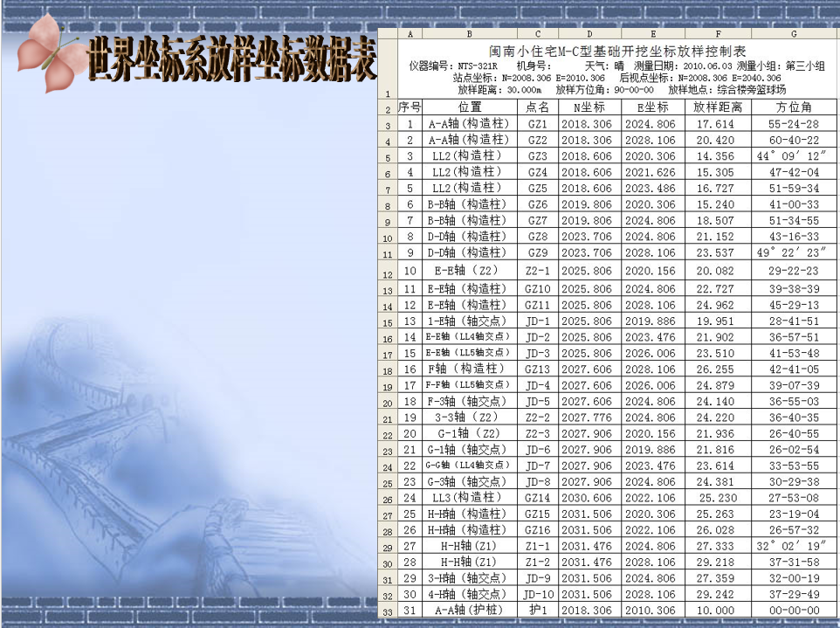Select the cell containing GZ1
Image resolution: width=840 pixels, height=628 pixels.
pyautogui.click(x=539, y=124)
